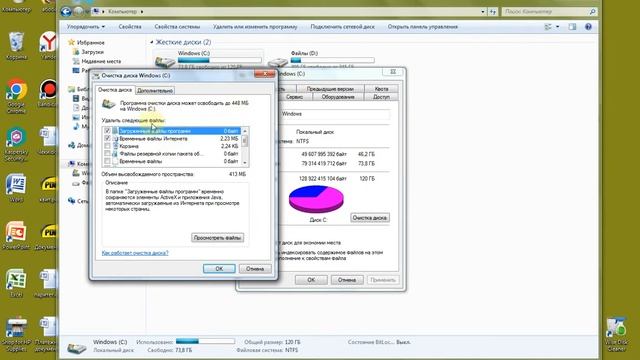This screenshot has width=640, height=360.
Task: Open the view options dropdown arrow
Action: point(558,27)
